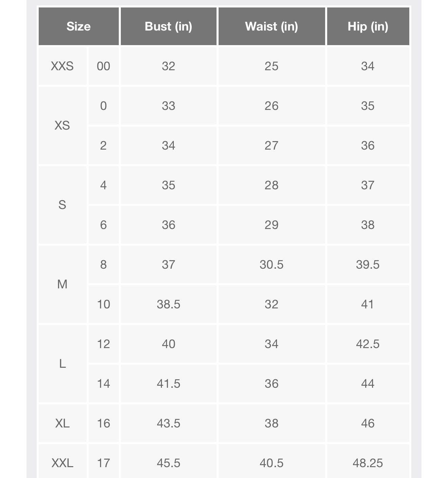Click the XXL size label cell
Viewport: 448px width, 478px height.
click(62, 463)
